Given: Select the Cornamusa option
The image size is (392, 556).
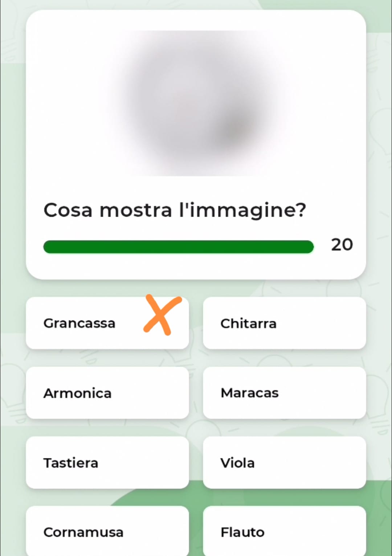Looking at the screenshot, I should tap(107, 531).
